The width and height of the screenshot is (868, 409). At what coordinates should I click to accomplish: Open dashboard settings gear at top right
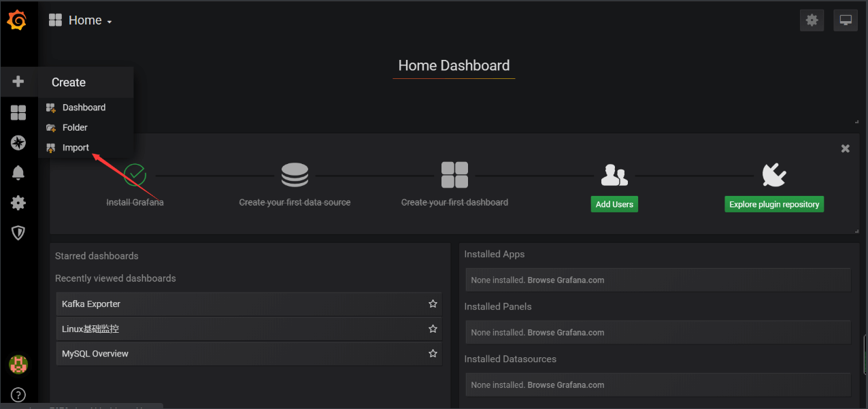(812, 20)
